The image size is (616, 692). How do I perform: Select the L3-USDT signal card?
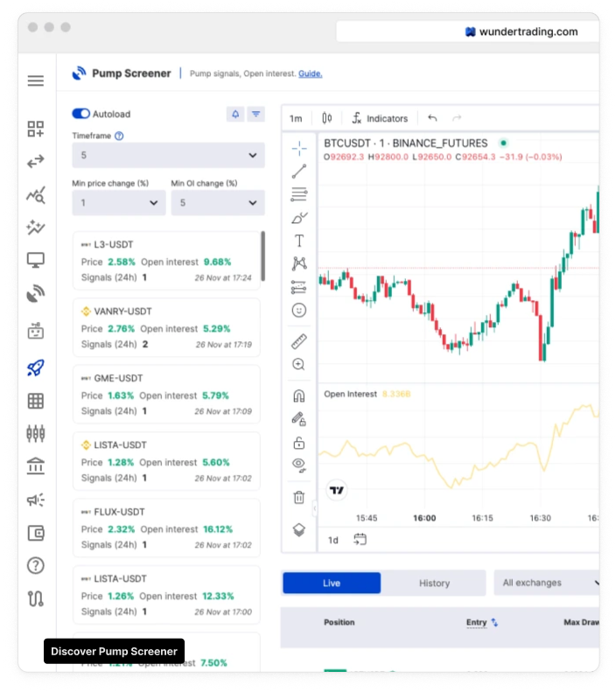pos(166,261)
